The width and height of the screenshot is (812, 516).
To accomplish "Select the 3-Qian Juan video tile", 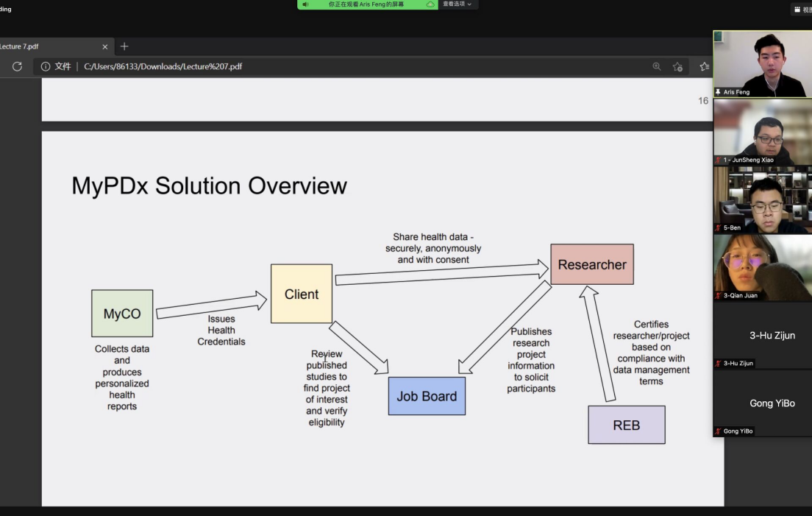I will pyautogui.click(x=762, y=266).
